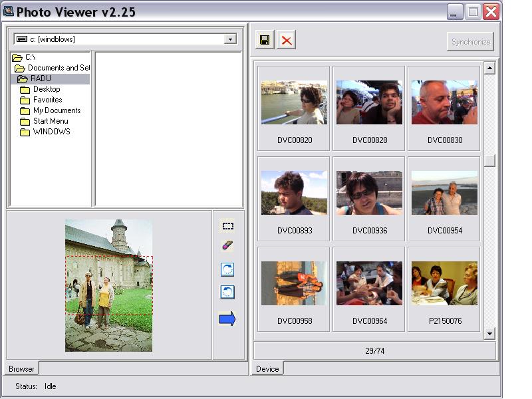The width and height of the screenshot is (532, 399).
Task: Click the red X delete icon
Action: pos(287,41)
